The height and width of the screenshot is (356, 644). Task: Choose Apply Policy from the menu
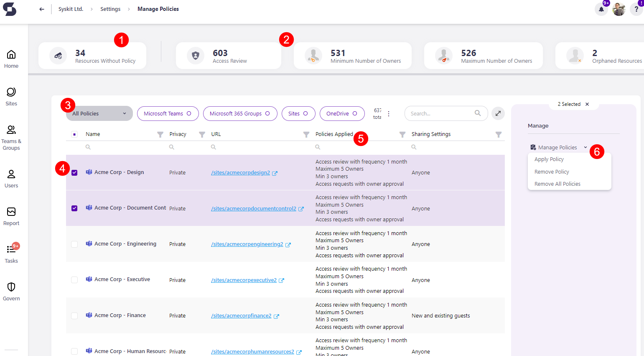coord(549,159)
